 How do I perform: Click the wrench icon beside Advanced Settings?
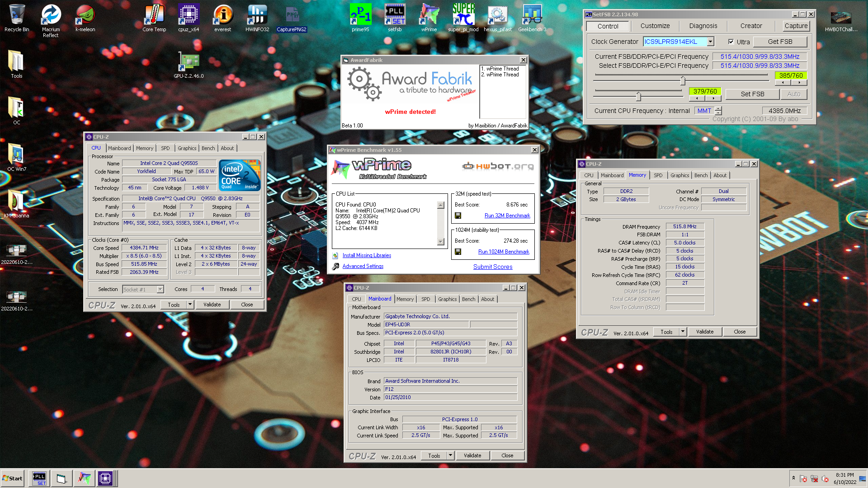pos(335,267)
